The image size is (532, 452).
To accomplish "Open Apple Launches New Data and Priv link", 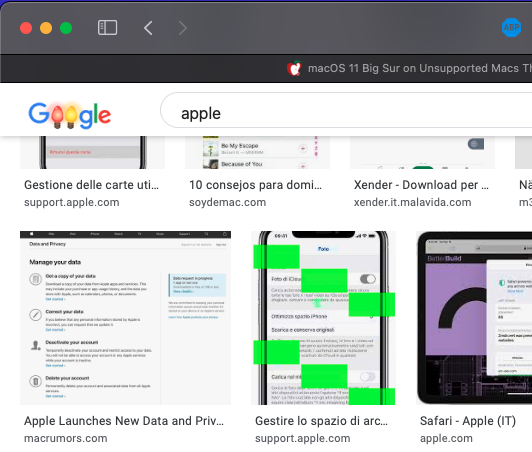I will pos(124,421).
